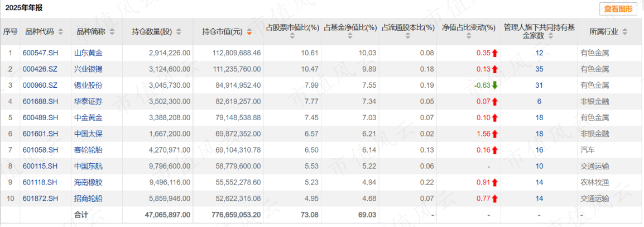Click the red up arrow beside 0.35
The image size is (644, 227).
[494, 53]
